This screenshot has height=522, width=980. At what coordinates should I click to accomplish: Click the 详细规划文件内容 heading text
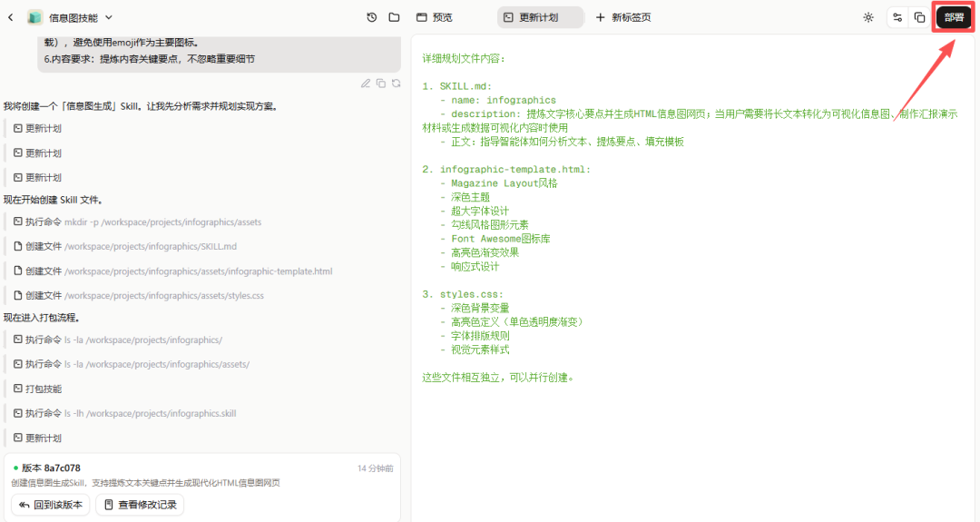click(x=464, y=59)
